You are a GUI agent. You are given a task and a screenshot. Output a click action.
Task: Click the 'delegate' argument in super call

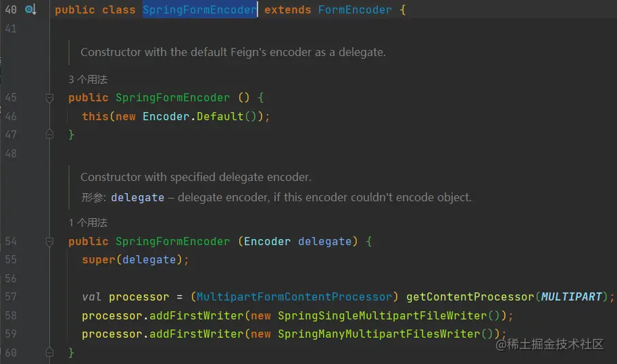149,260
